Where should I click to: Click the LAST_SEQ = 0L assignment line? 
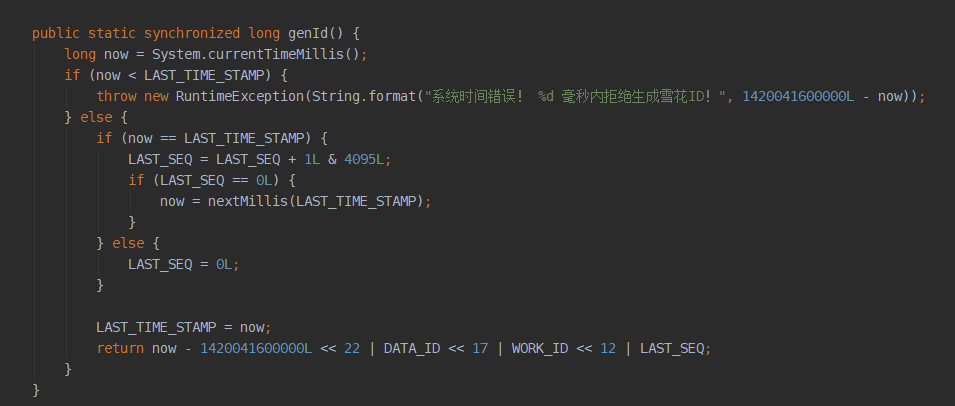(180, 264)
